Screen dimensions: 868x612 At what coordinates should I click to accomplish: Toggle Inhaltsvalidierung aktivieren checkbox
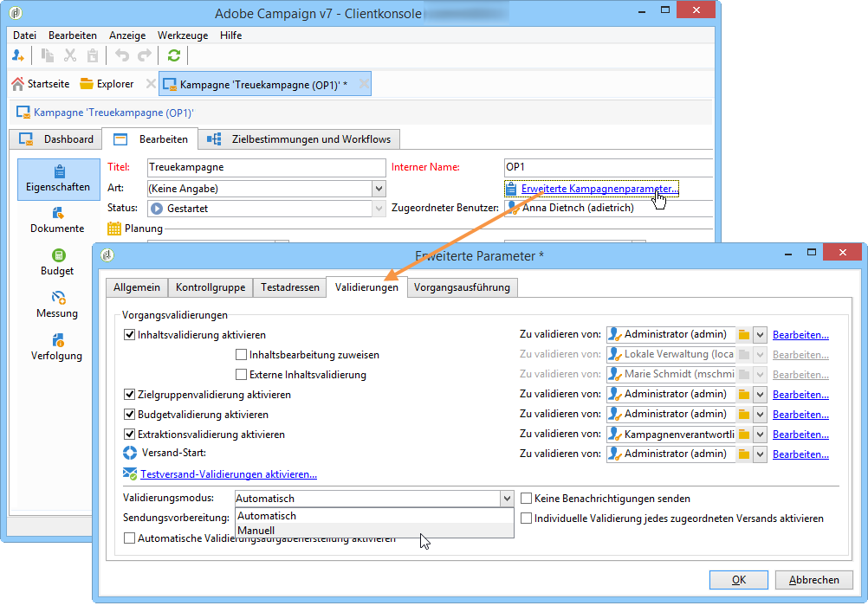click(x=130, y=335)
